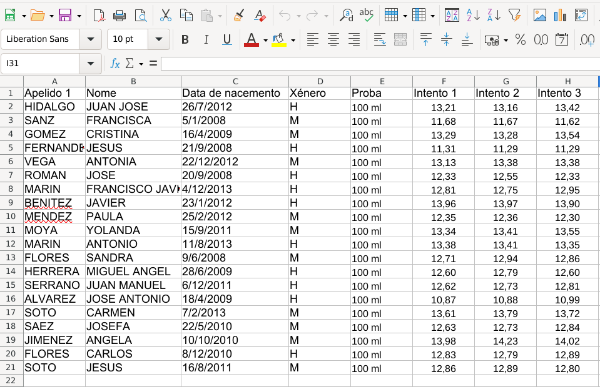Image resolution: width=600 pixels, height=387 pixels.
Task: Cut selection with the scissors icon
Action: pyautogui.click(x=165, y=16)
